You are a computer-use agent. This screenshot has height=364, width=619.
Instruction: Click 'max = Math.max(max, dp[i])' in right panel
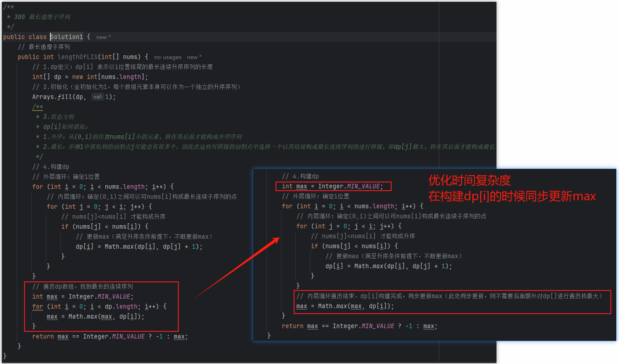(x=345, y=306)
